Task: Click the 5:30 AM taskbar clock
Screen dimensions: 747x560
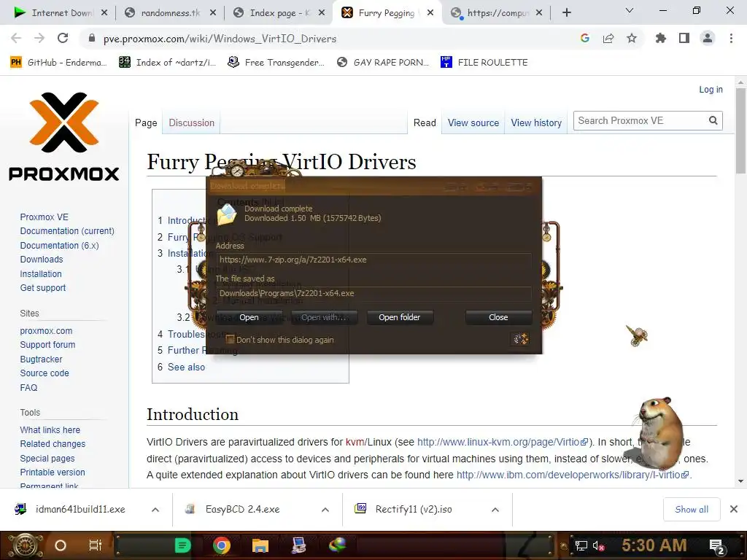Action: [x=654, y=545]
